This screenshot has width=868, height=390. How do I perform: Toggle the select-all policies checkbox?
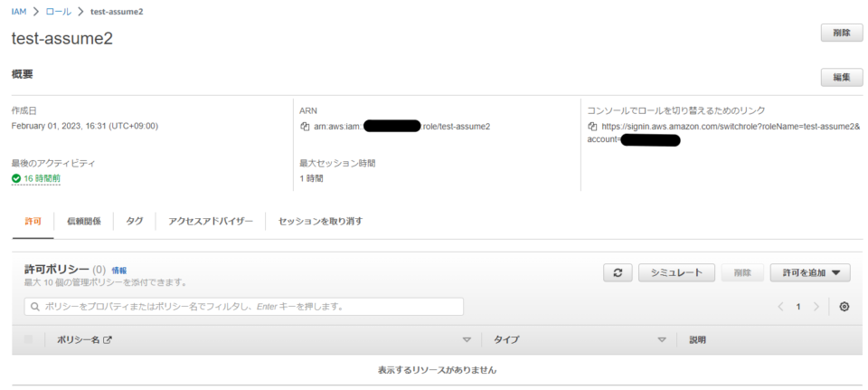[28, 339]
